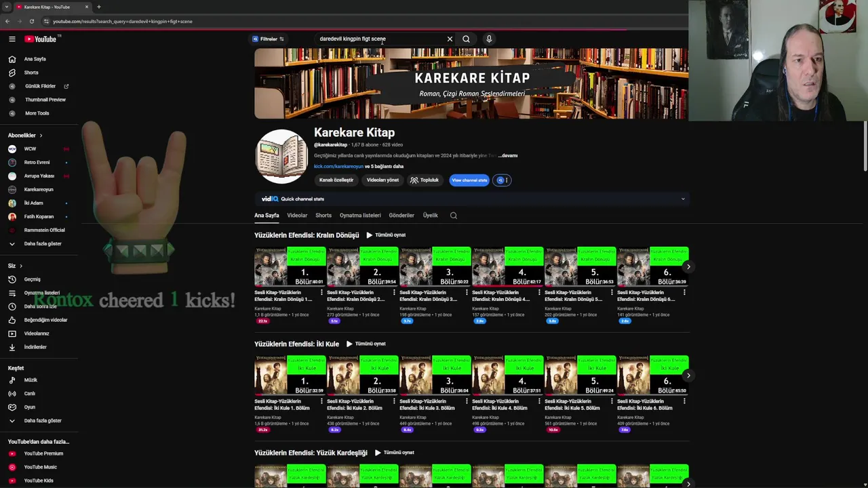Viewport: 868px width, 488px height.
Task: Show next videos in Kralın Dönüşü row
Action: pyautogui.click(x=688, y=266)
